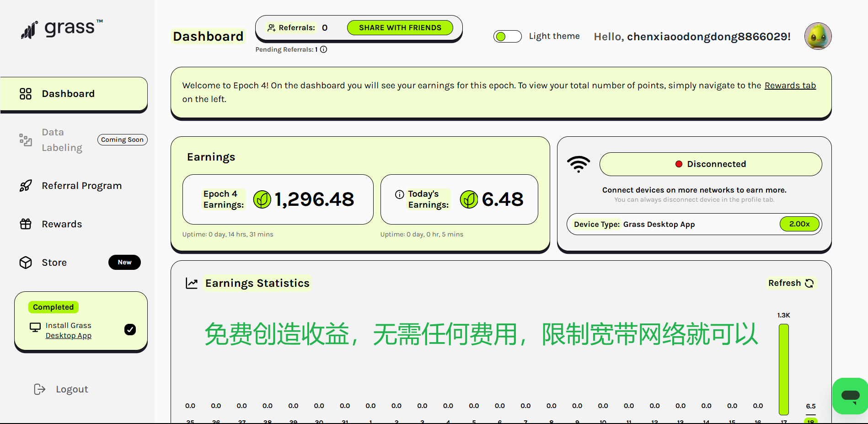
Task: Open the Referral Program page
Action: click(81, 186)
